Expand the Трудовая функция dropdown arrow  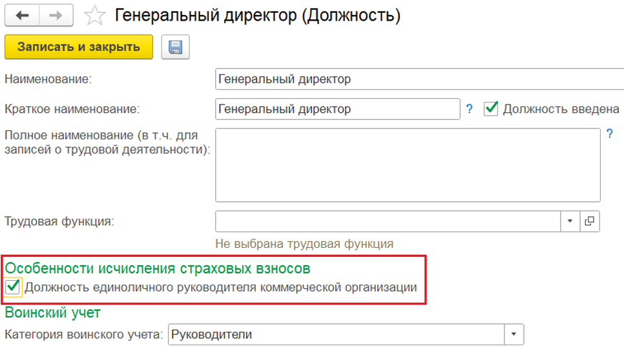[570, 221]
